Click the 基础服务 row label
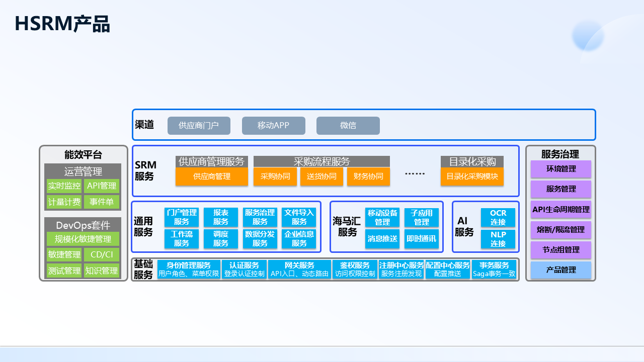The height and width of the screenshot is (362, 644). click(143, 269)
